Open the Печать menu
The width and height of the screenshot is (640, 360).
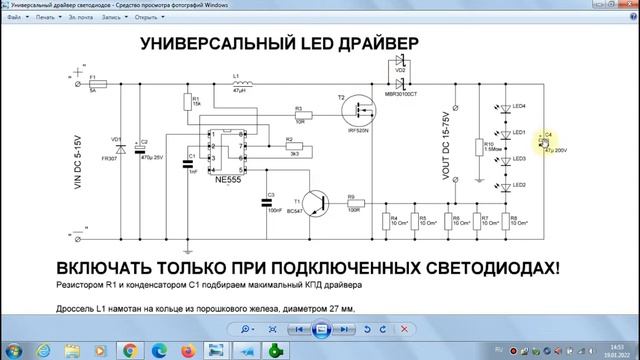tap(49, 17)
